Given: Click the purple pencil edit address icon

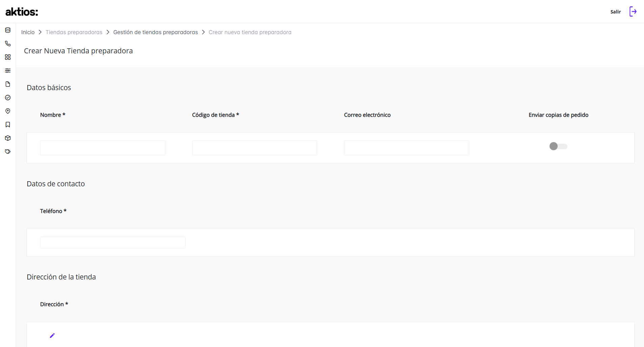Looking at the screenshot, I should (52, 336).
